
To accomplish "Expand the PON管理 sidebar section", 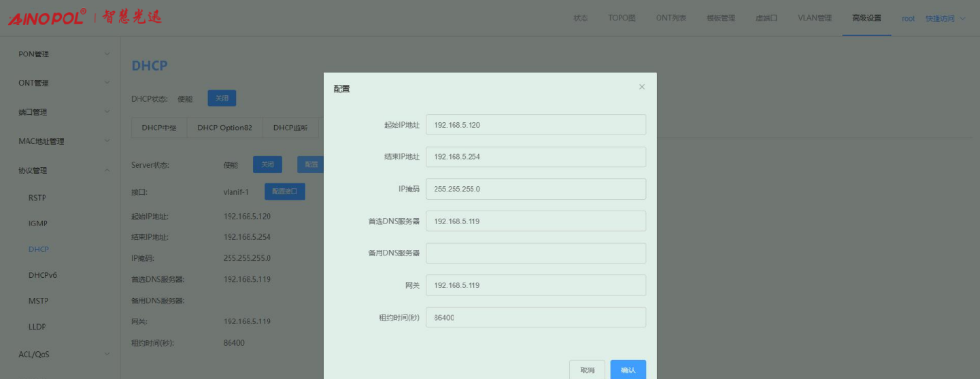I will pos(63,54).
